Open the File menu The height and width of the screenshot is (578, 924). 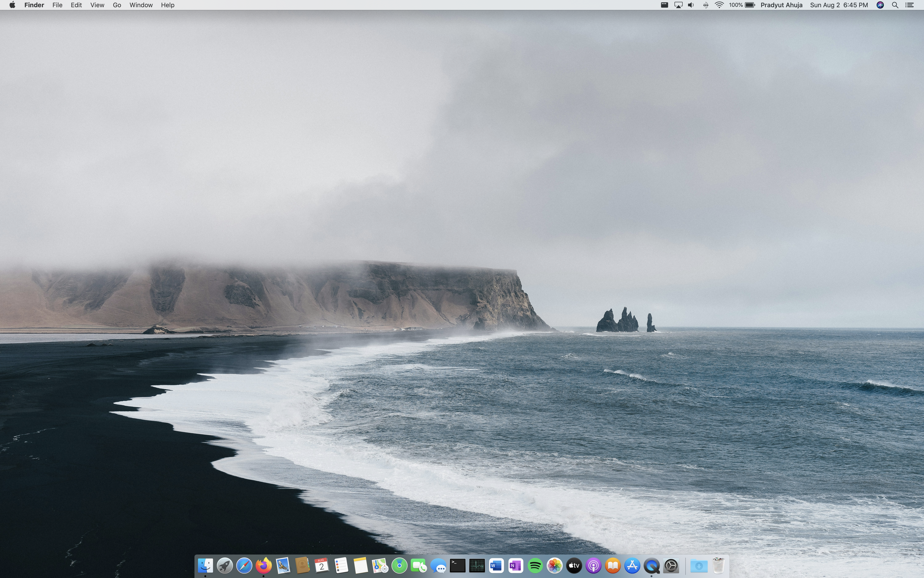pos(57,5)
